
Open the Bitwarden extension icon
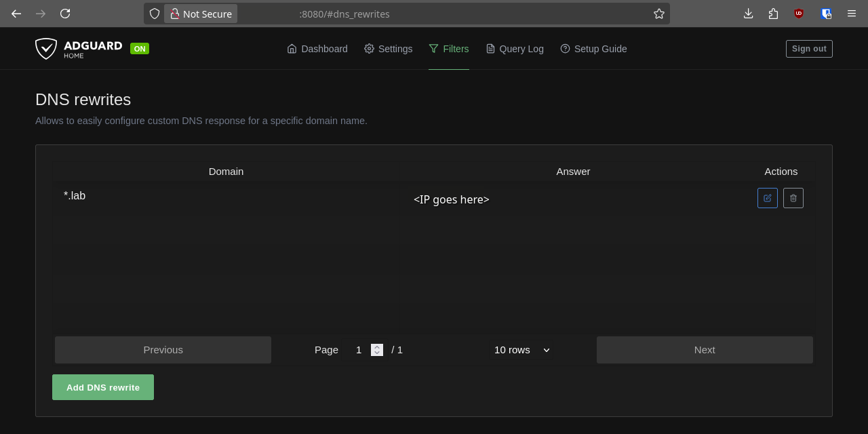click(825, 14)
